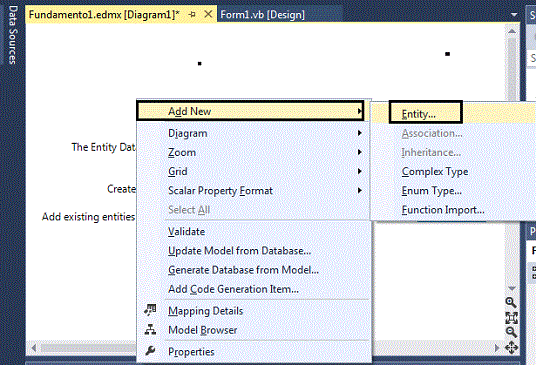Click the Model Browser tree icon
The height and width of the screenshot is (365, 536).
click(150, 329)
